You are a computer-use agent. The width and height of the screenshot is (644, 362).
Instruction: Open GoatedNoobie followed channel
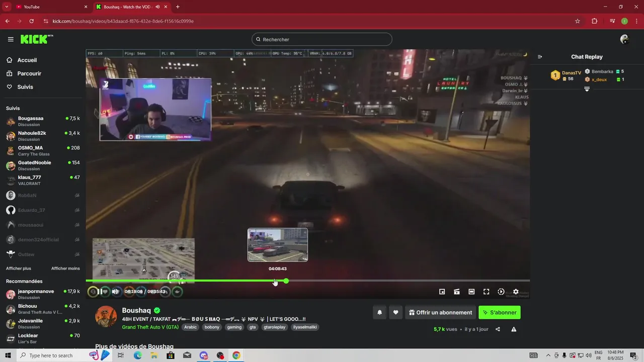[x=43, y=165]
